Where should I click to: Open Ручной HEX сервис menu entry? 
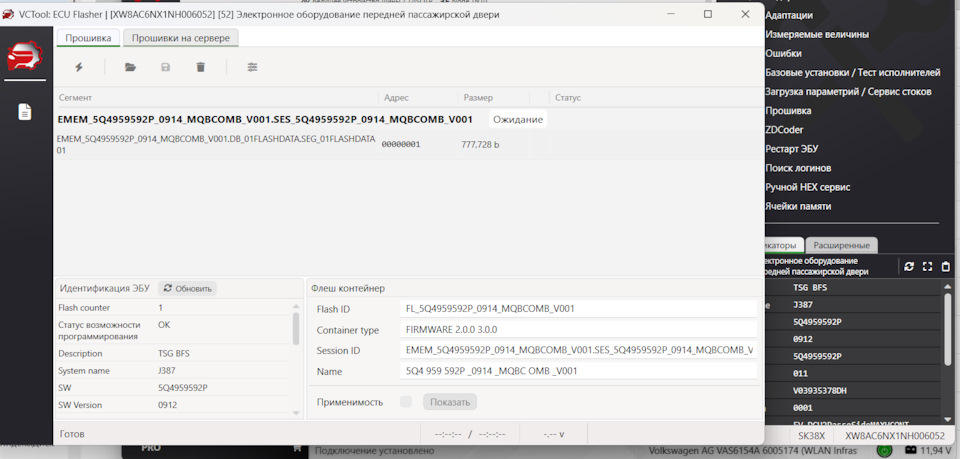click(808, 187)
